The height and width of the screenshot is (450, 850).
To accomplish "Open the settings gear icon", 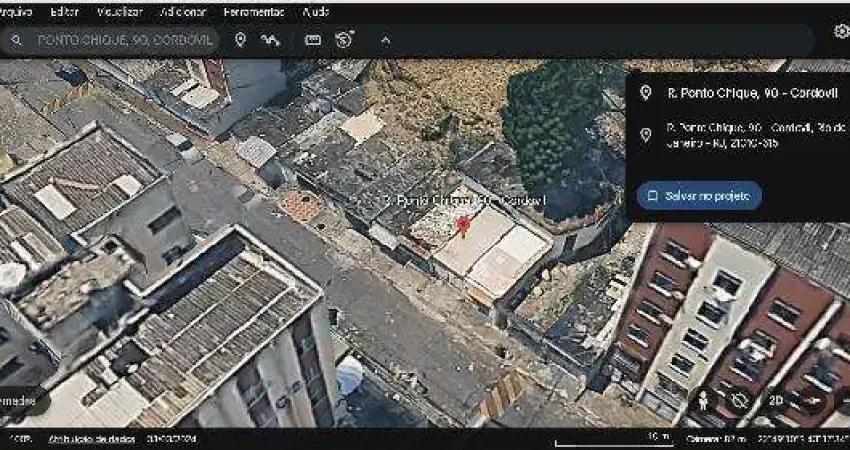I will (x=841, y=31).
